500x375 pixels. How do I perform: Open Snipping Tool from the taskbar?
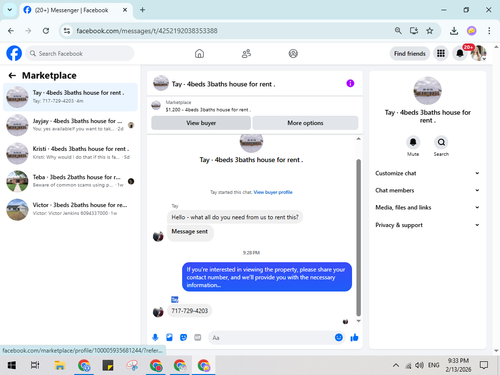coord(132,365)
